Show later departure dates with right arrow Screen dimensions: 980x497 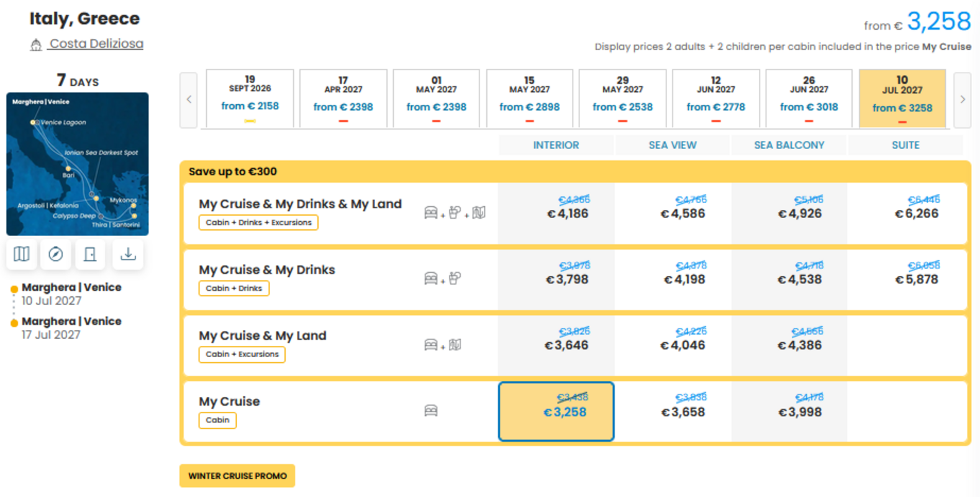[x=963, y=99]
